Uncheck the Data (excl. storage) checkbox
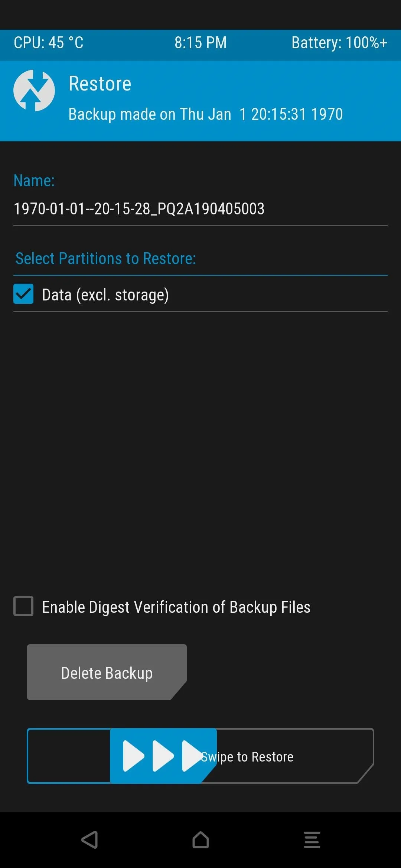This screenshot has width=401, height=868. point(23,294)
